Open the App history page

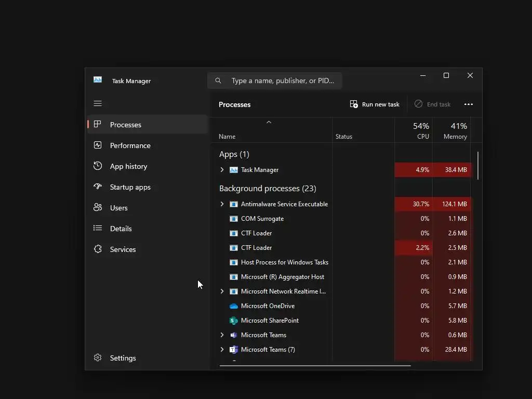click(x=148, y=166)
